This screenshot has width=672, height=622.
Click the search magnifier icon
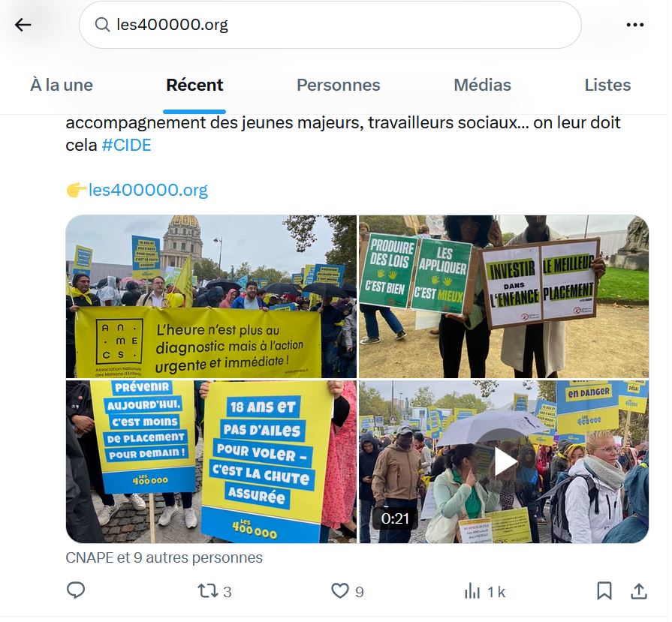[102, 25]
